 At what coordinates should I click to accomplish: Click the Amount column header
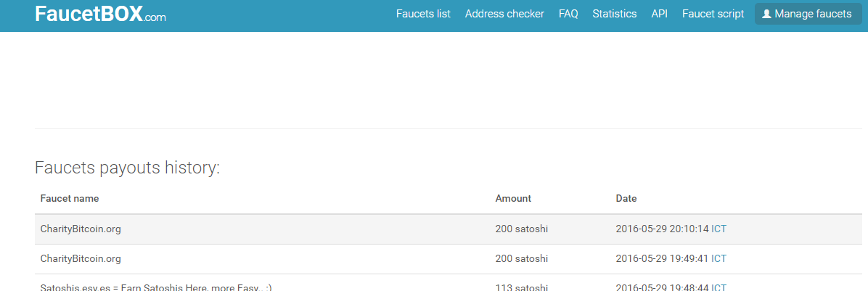point(513,198)
